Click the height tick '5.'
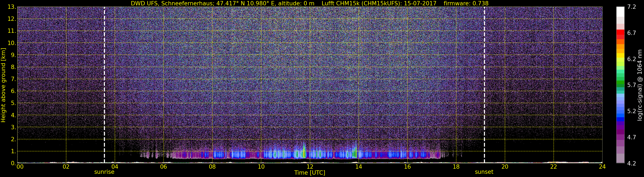The width and height of the screenshot is (644, 177). click(x=13, y=103)
